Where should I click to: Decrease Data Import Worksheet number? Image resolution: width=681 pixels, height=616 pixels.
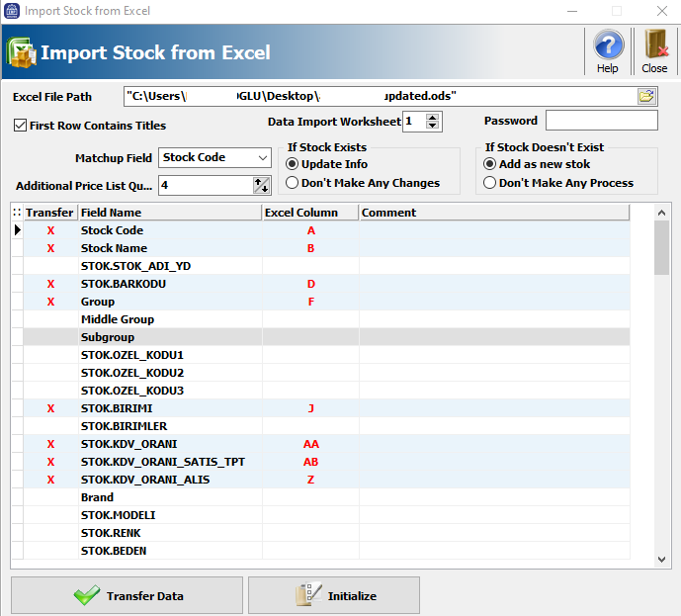pos(432,126)
